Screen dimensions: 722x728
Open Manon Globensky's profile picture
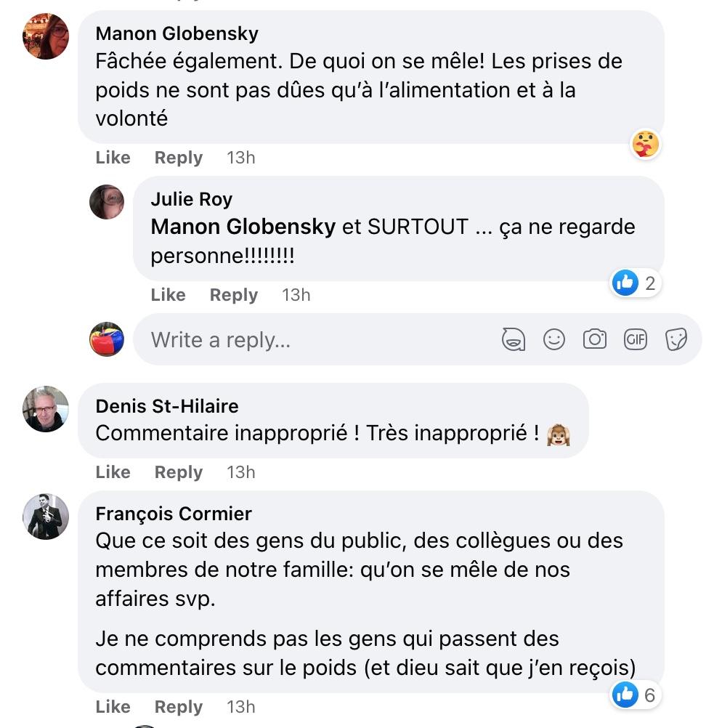tap(46, 36)
